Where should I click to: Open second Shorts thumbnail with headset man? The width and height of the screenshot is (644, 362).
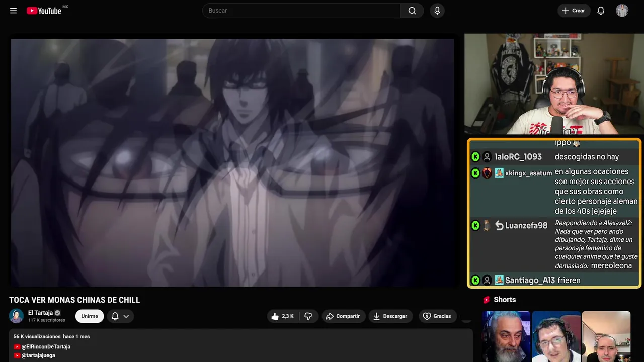556,336
